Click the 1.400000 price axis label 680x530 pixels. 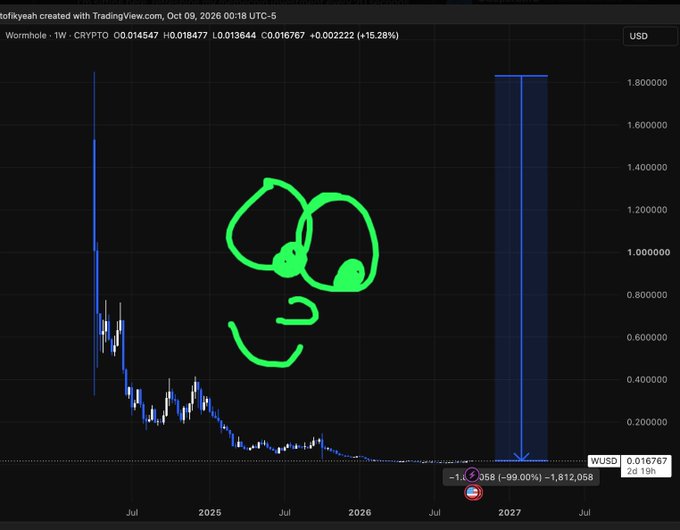coord(647,167)
